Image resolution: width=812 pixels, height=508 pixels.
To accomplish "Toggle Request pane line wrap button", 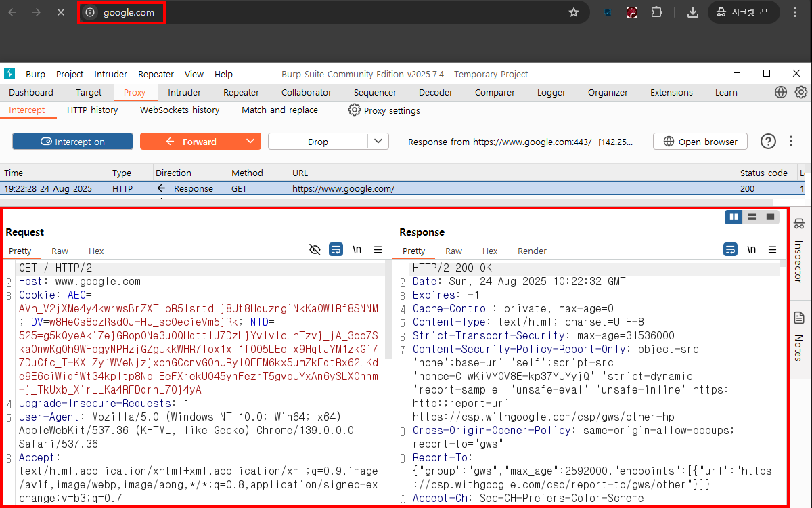I will pos(336,250).
